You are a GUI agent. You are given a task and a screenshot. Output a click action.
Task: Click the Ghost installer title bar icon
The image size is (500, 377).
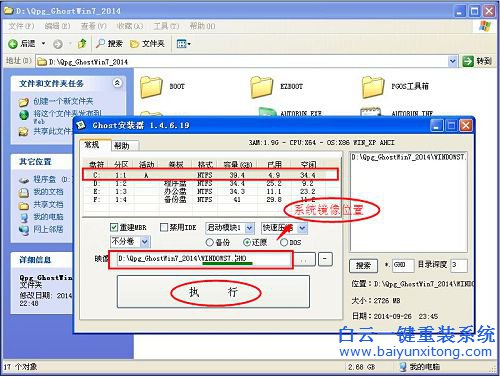coord(81,125)
